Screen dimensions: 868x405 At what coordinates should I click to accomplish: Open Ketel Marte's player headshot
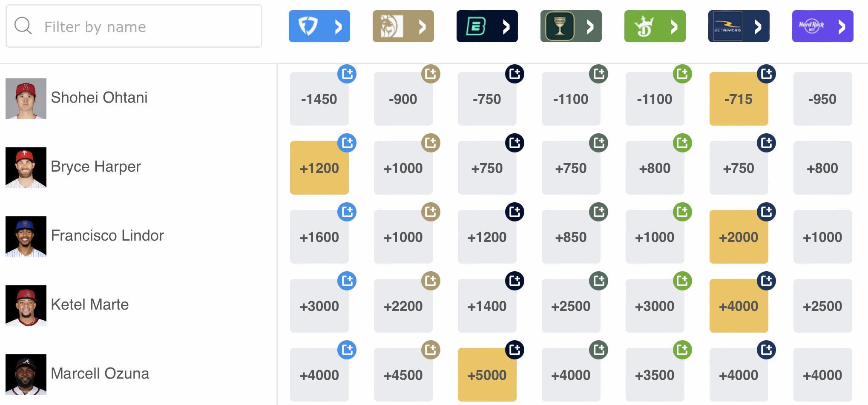pos(26,306)
